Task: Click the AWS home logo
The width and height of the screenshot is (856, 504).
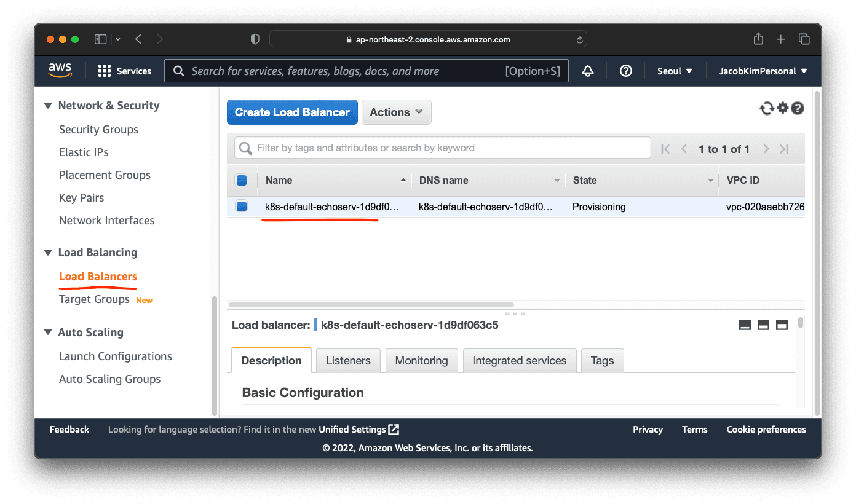Action: [x=60, y=70]
